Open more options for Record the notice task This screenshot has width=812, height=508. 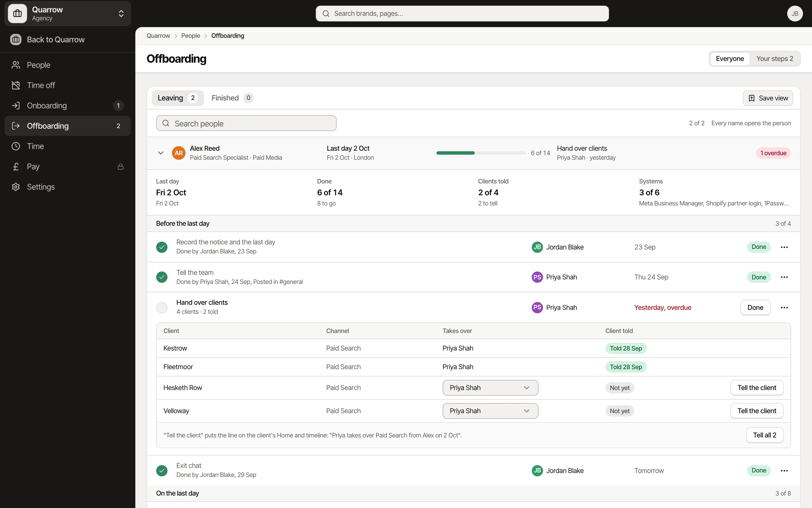click(784, 247)
